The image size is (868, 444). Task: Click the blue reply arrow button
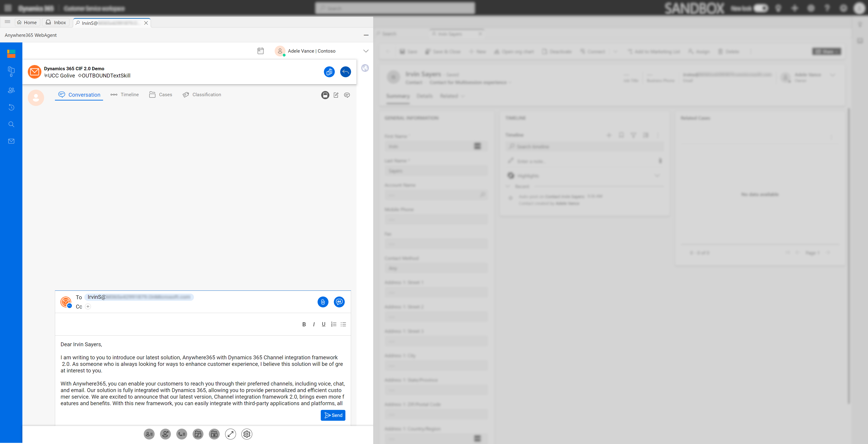coord(345,72)
